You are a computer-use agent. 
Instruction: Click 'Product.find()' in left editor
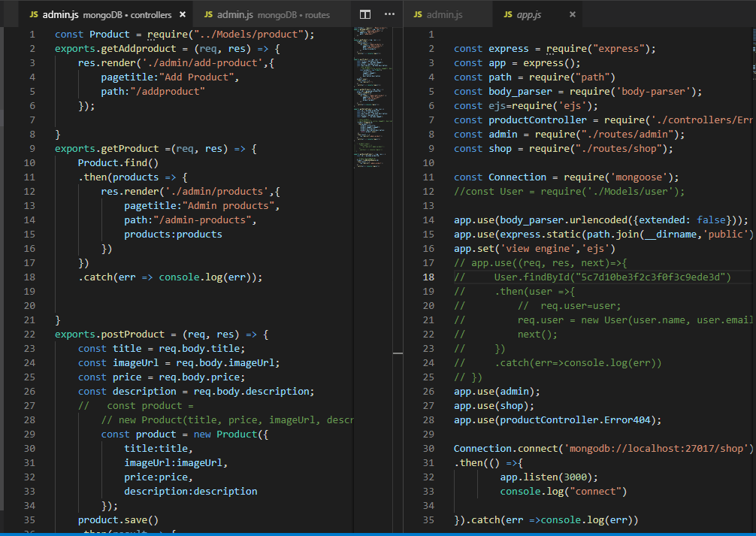pyautogui.click(x=118, y=163)
